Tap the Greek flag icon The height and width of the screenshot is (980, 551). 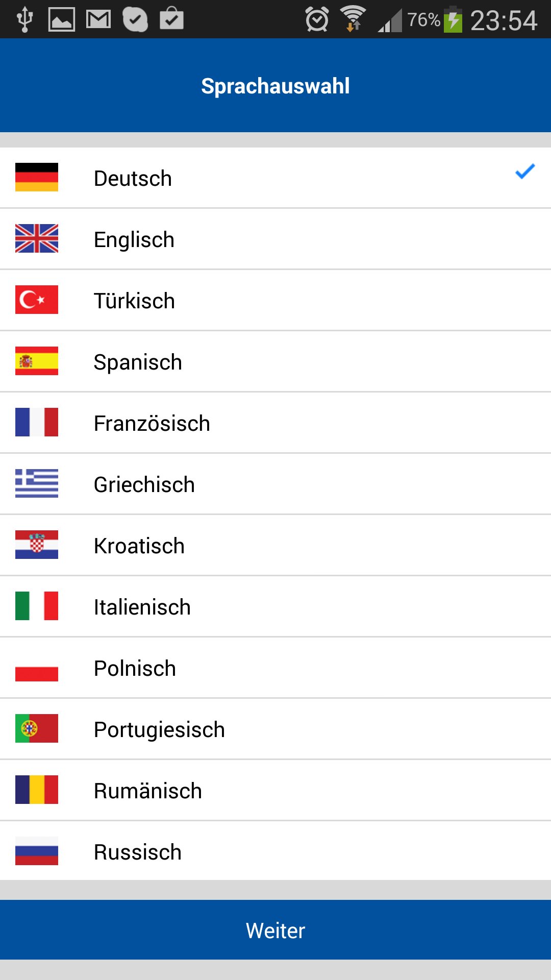pyautogui.click(x=37, y=483)
